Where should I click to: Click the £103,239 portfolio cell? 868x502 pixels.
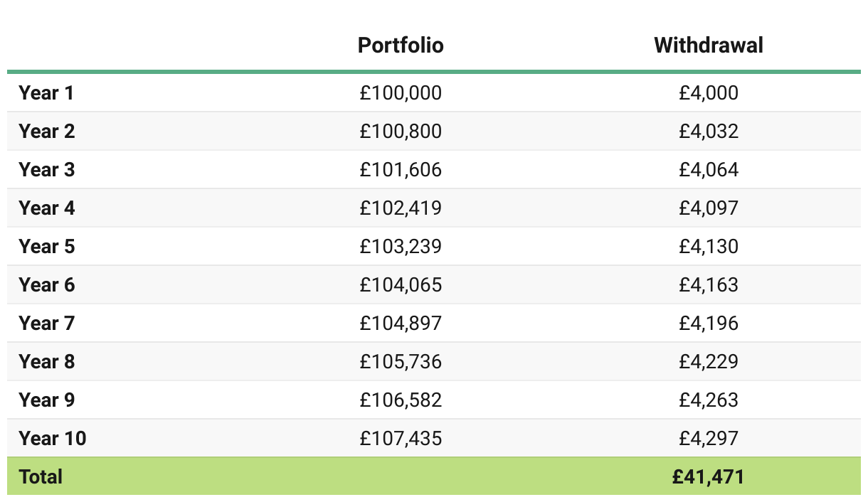[x=401, y=247]
